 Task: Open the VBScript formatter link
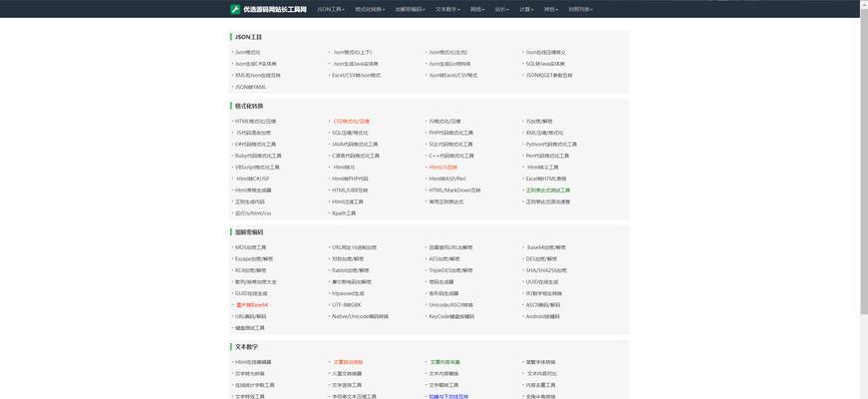257,167
